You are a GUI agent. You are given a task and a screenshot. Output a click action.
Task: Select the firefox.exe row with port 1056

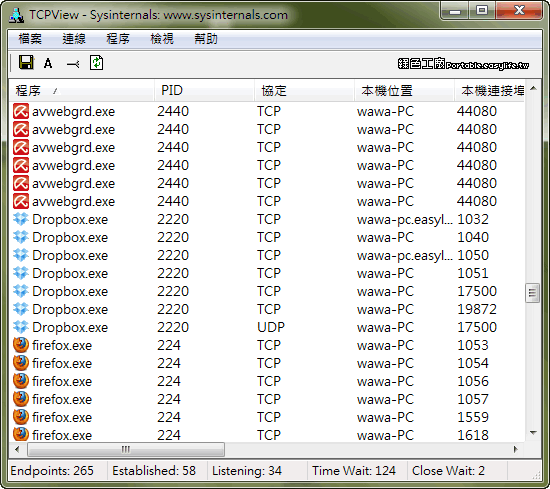point(268,381)
